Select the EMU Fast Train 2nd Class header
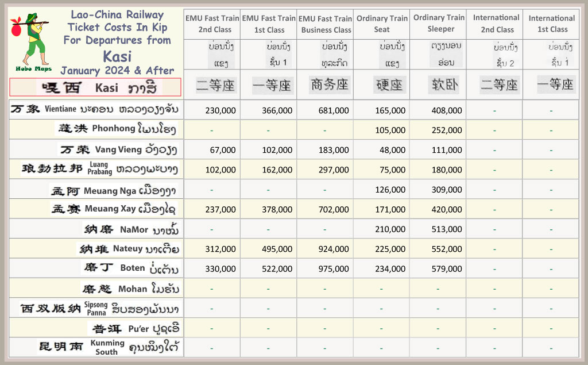Viewport: 588px width, 365px height. (212, 24)
